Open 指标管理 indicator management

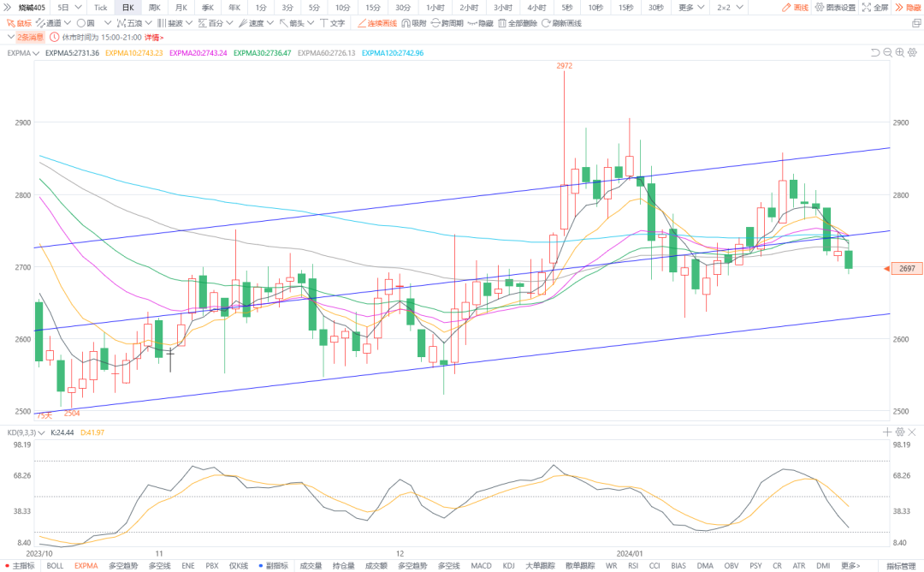pos(901,566)
